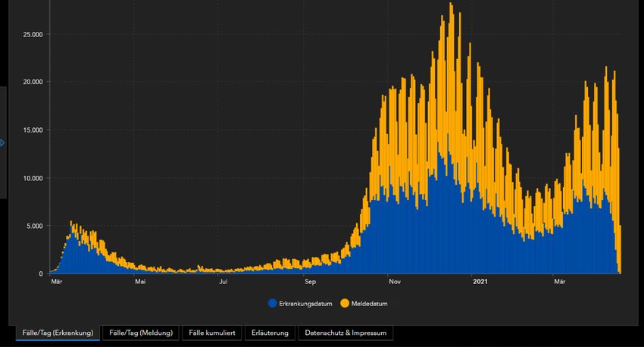
Task: Click the 15.000 y-axis label
Action: 31,130
